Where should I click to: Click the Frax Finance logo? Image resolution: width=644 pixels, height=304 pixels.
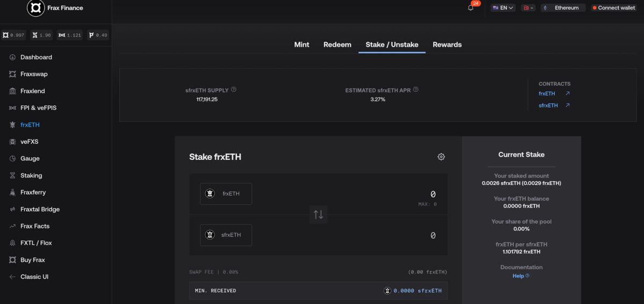coord(35,8)
